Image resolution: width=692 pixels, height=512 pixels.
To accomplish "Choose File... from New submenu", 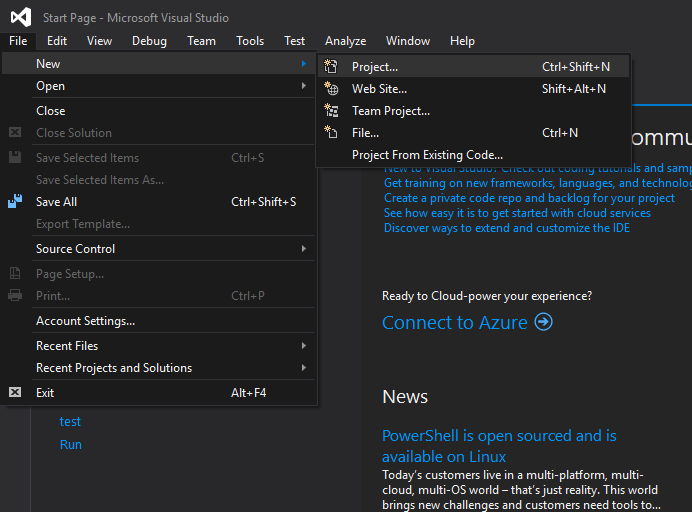I will (473, 133).
